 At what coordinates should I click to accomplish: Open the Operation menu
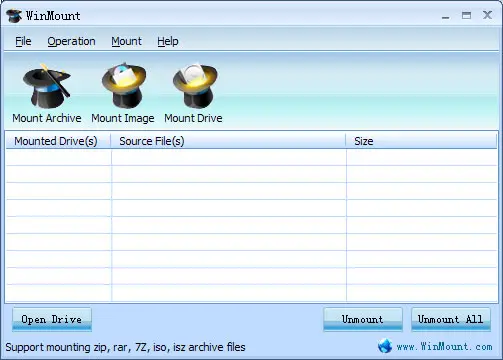71,41
